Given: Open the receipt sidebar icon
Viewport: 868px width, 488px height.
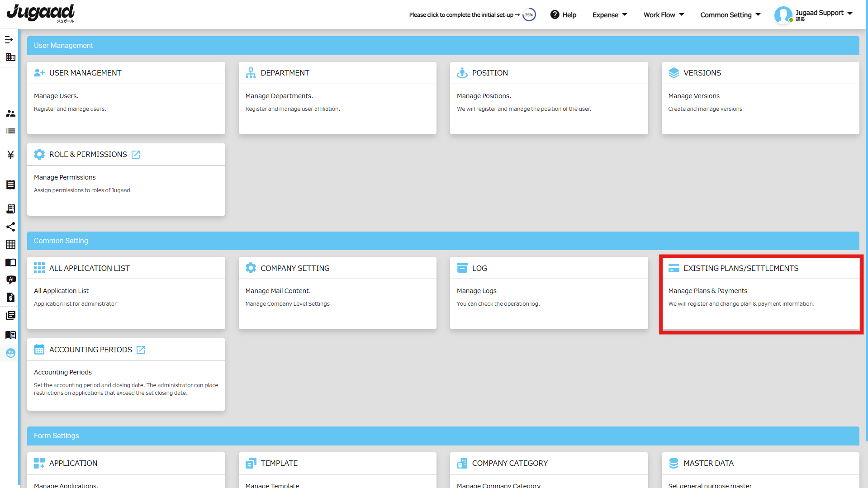Looking at the screenshot, I should (10, 185).
